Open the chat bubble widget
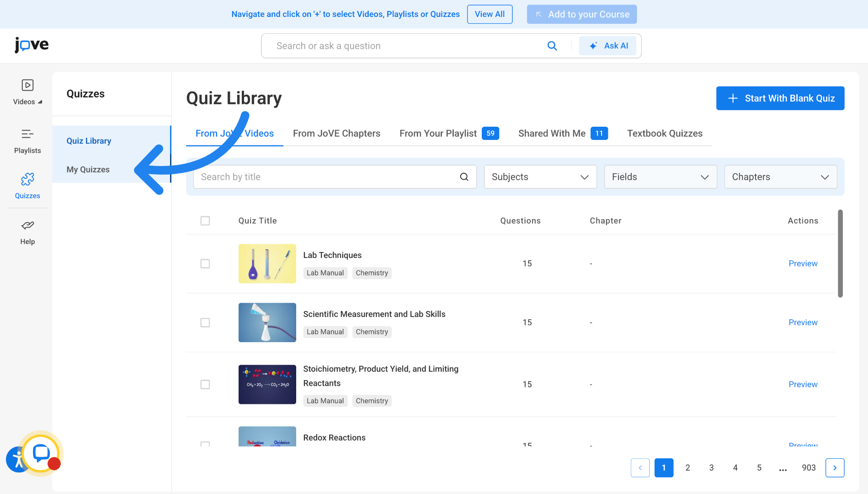This screenshot has height=494, width=868. point(41,453)
